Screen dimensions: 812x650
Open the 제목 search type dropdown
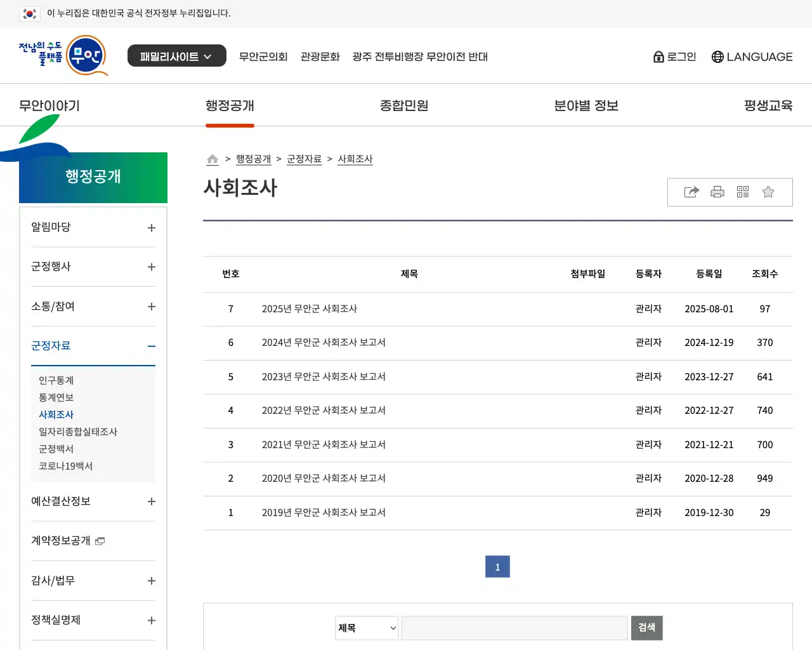tap(367, 628)
